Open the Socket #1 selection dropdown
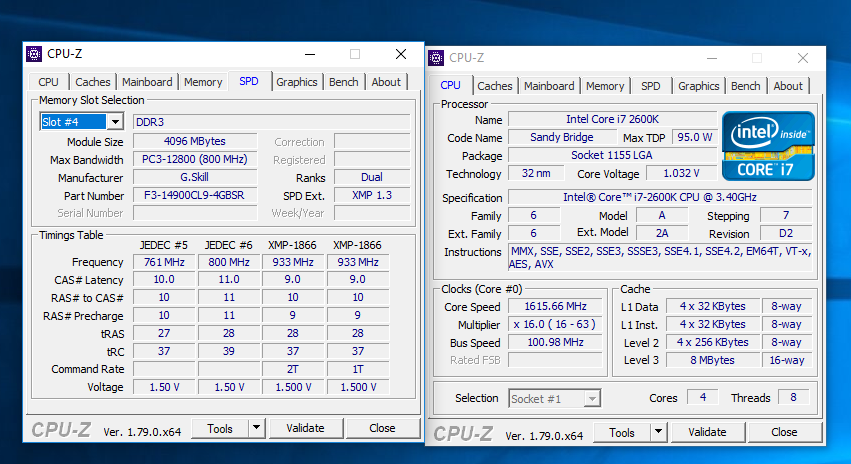This screenshot has width=851, height=464. point(592,399)
